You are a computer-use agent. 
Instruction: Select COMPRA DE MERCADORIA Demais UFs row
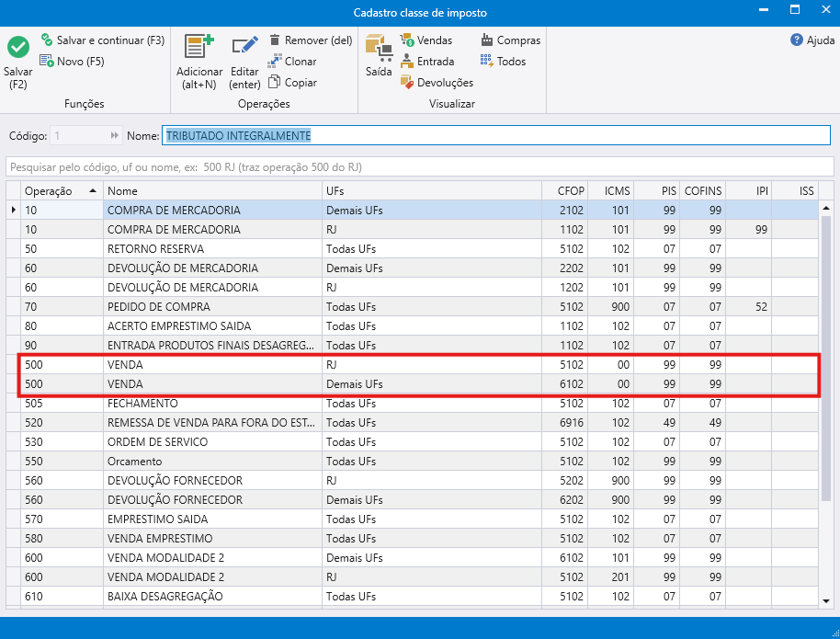pos(413,211)
